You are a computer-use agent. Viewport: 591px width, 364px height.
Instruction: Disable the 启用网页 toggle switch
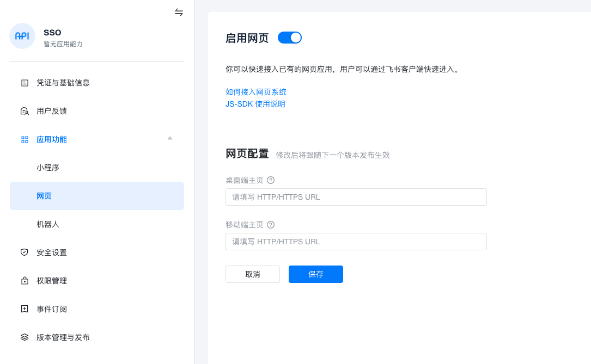pyautogui.click(x=290, y=38)
